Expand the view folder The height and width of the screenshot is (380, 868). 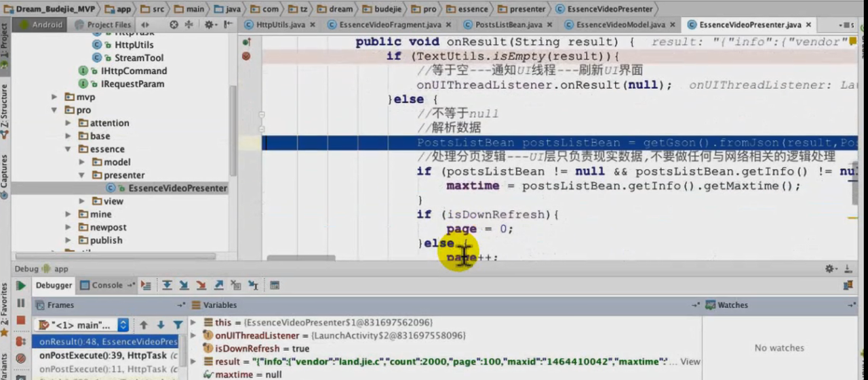click(81, 201)
